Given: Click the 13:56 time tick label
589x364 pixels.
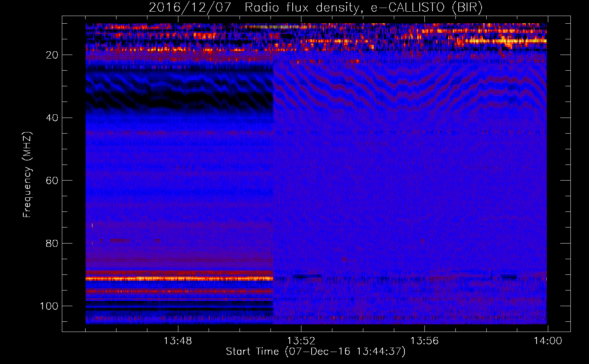Looking at the screenshot, I should click(x=424, y=341).
